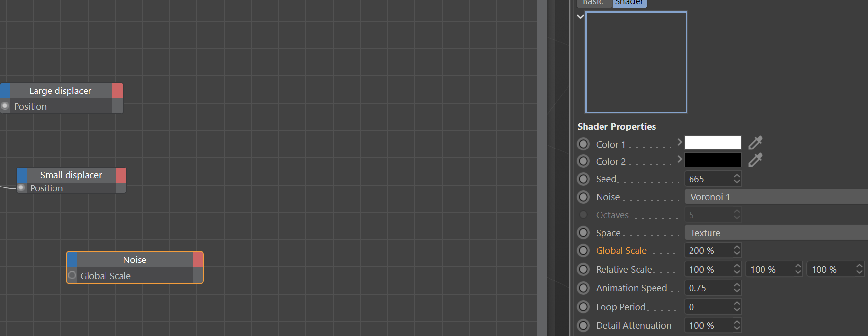868x336 pixels.
Task: Toggle the Loop Period keyframe dot
Action: (x=584, y=307)
